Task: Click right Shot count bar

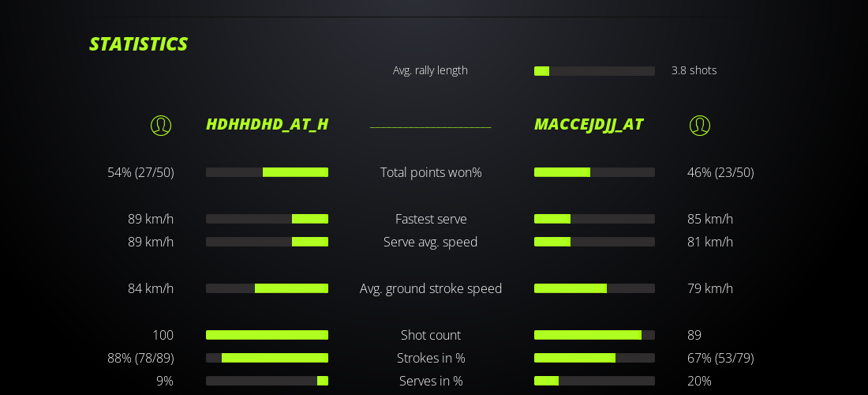Action: (594, 335)
